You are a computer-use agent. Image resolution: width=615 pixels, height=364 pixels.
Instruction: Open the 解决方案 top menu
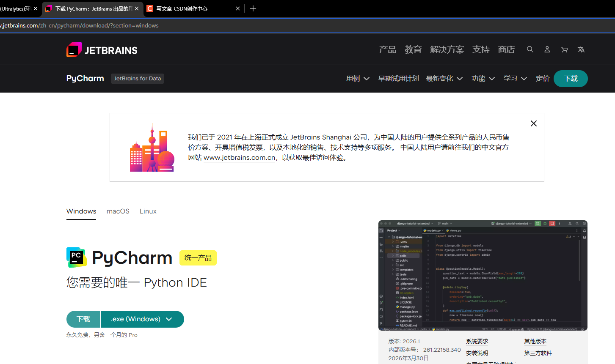pyautogui.click(x=447, y=49)
